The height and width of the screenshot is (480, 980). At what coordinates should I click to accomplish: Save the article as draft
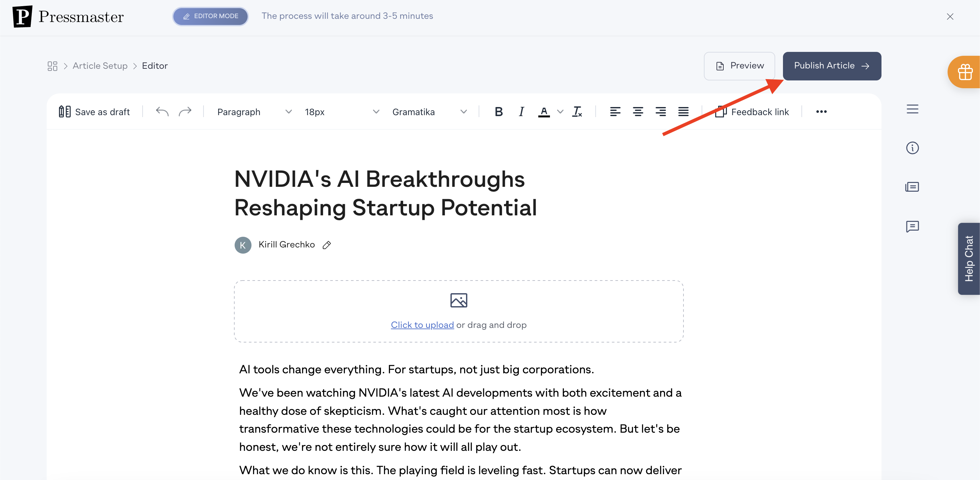(94, 112)
